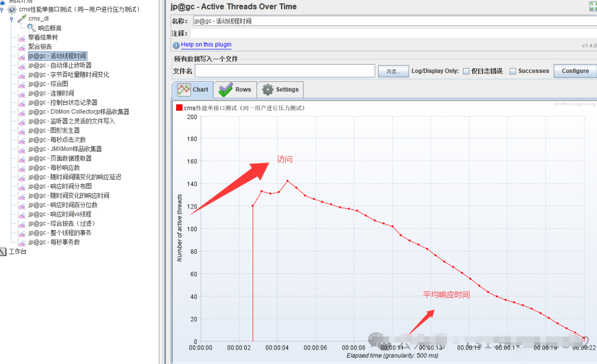Click the icon beside jp@gc - 响应时间百分位数
The width and height of the screenshot is (597, 364).
22,205
